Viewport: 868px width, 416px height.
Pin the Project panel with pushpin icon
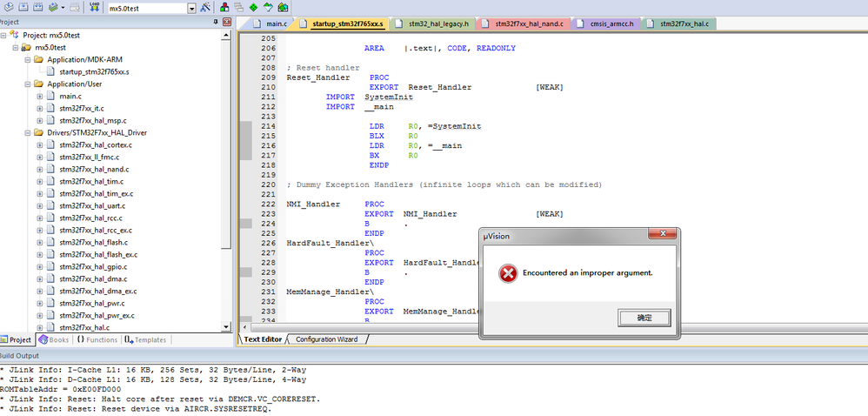(x=216, y=22)
